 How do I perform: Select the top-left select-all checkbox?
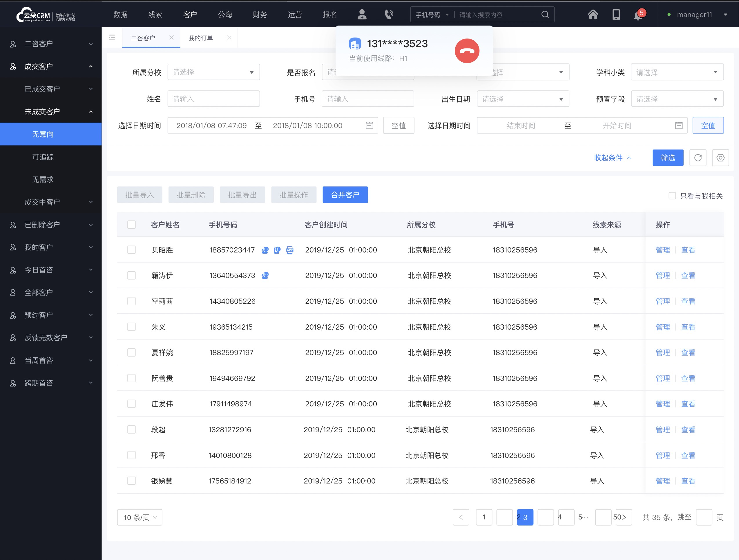[x=131, y=223]
